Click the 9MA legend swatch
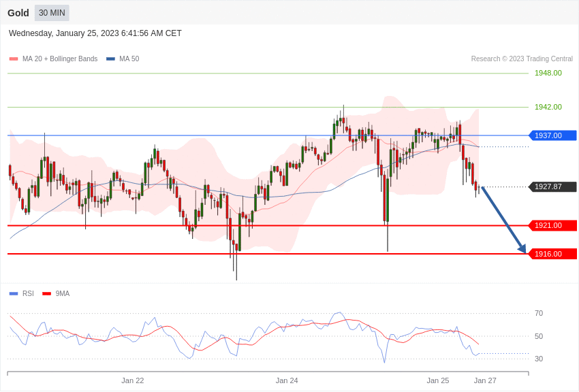 (x=46, y=293)
